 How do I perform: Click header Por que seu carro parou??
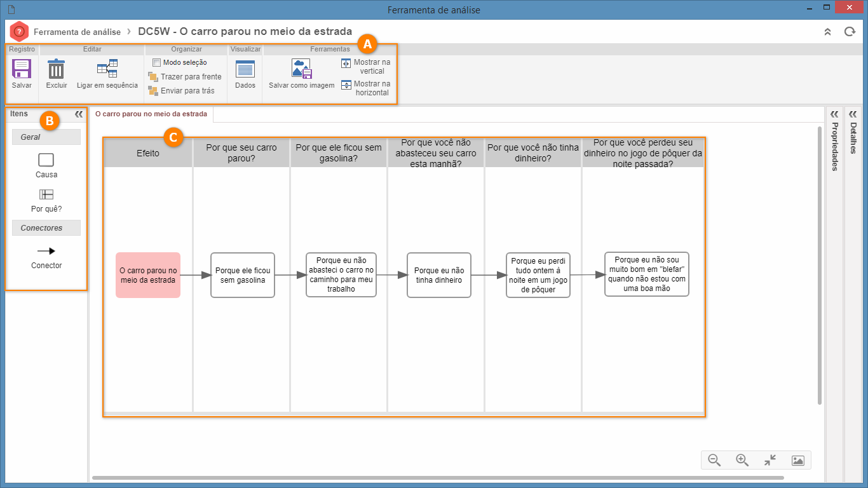241,153
